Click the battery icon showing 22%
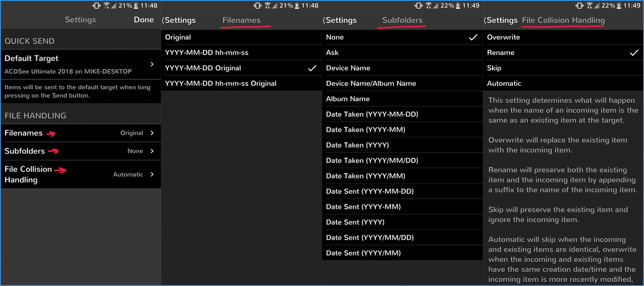Viewport: 644px width, 286px height. click(458, 6)
